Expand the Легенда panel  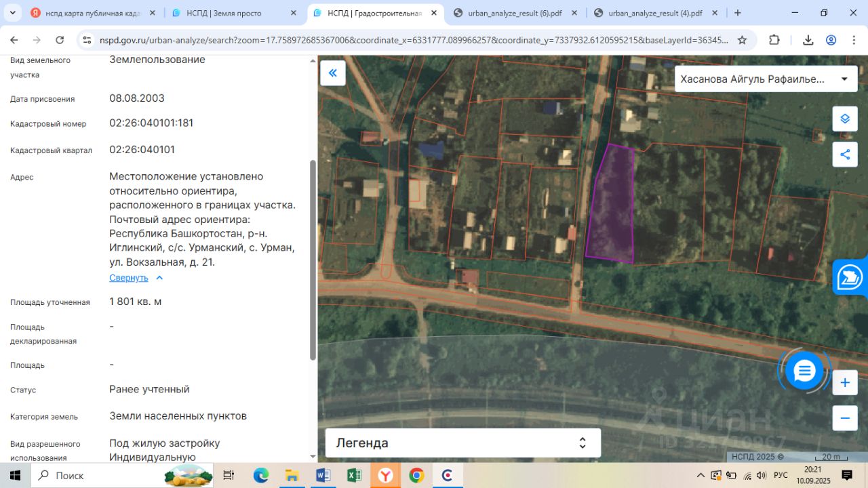pos(463,443)
